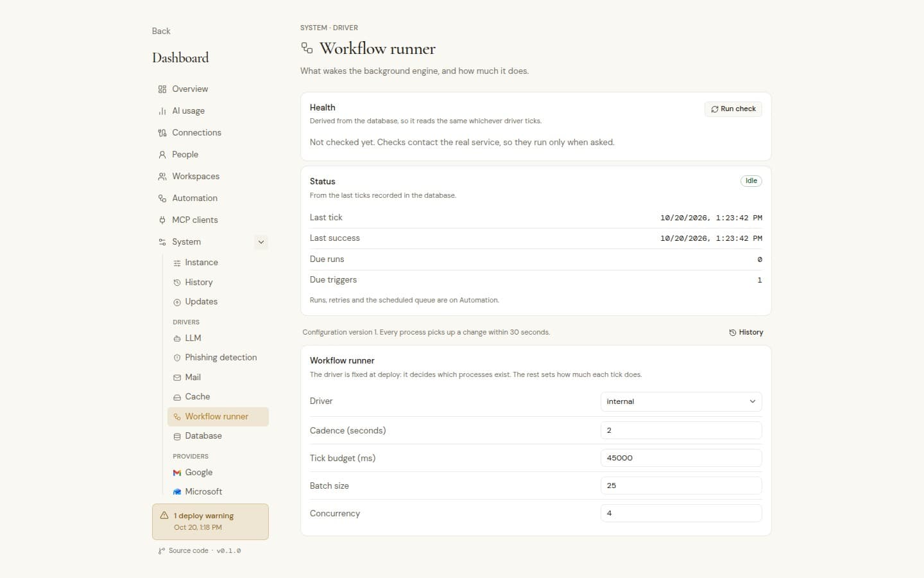Click the Idle status badge
924x578 pixels.
751,181
